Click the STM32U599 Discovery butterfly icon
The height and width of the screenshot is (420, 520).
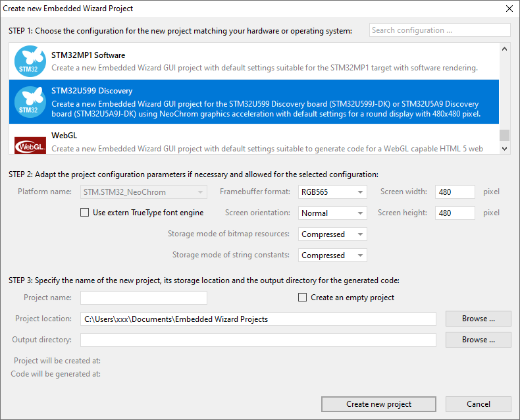[30, 101]
